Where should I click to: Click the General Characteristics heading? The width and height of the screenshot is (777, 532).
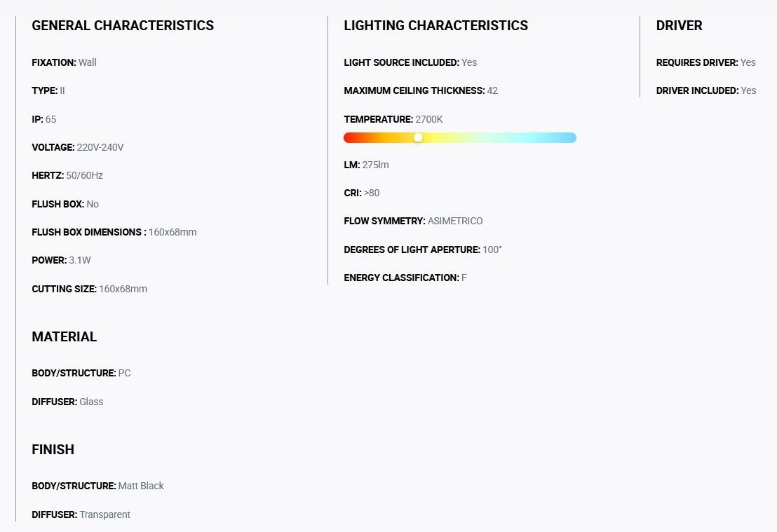pos(123,26)
